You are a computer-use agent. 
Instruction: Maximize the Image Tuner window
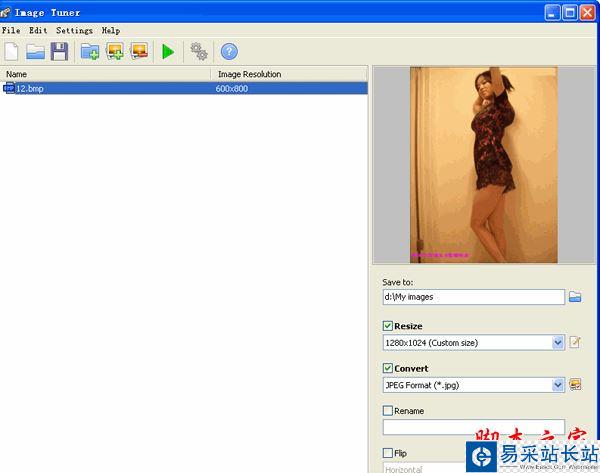click(569, 13)
